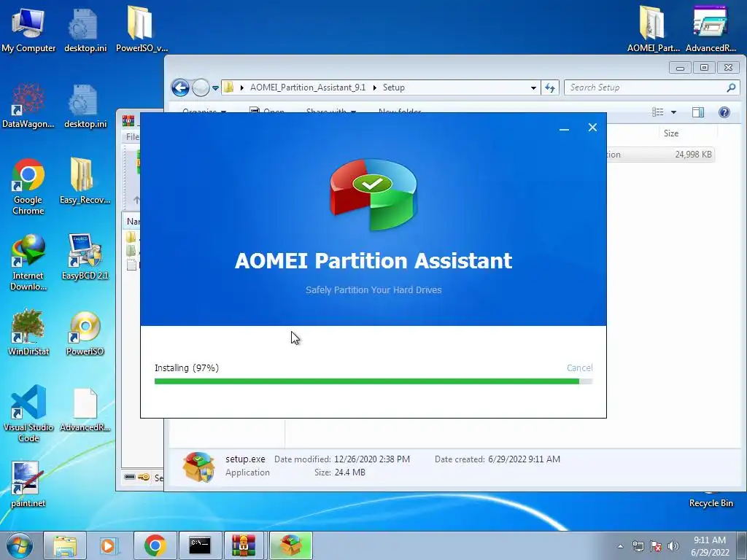The height and width of the screenshot is (560, 747).
Task: Switch to AOMEI setup taskbar button
Action: pyautogui.click(x=290, y=545)
